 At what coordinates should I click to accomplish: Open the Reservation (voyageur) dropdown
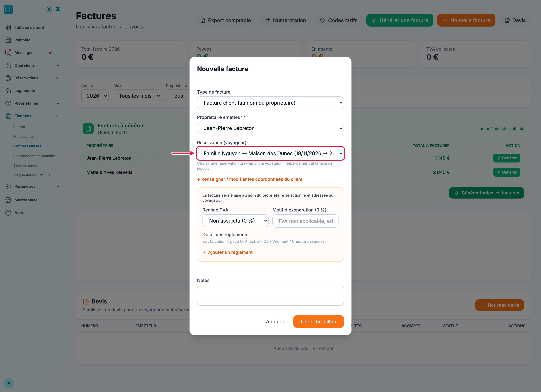click(270, 153)
